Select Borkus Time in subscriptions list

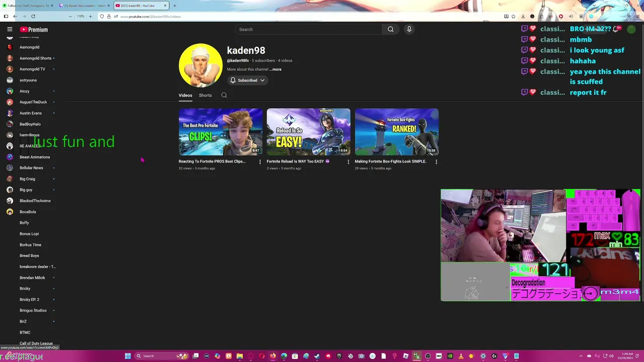30,245
